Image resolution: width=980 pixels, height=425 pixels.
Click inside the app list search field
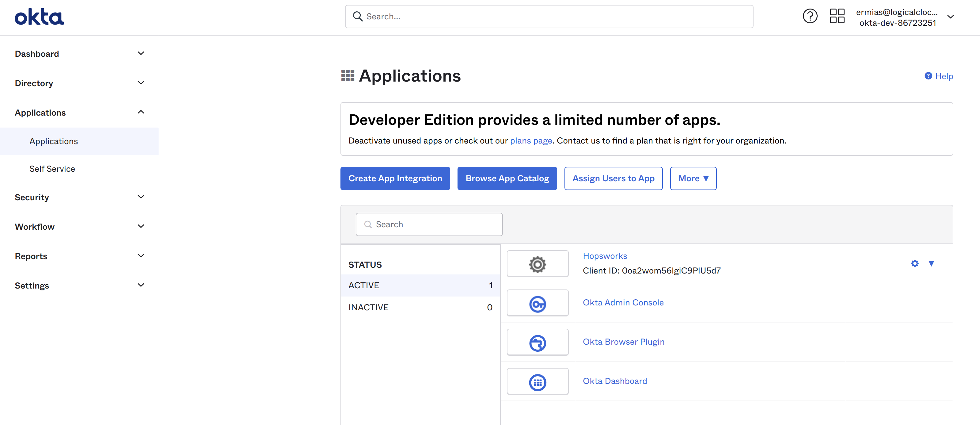(429, 224)
